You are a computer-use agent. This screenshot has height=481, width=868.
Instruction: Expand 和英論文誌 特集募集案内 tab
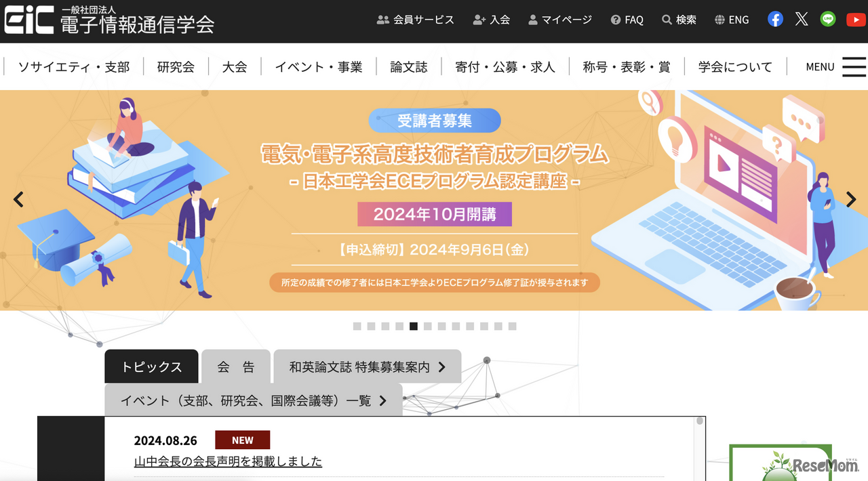[368, 367]
